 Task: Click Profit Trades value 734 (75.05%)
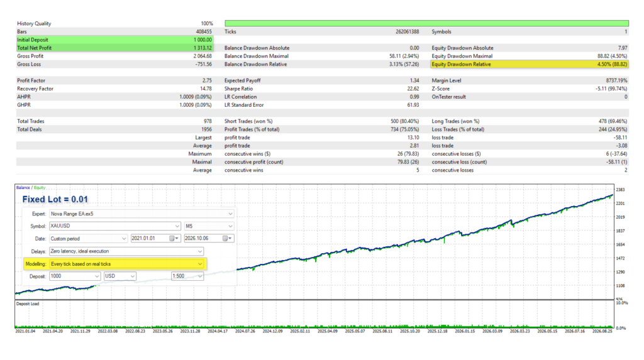point(405,129)
